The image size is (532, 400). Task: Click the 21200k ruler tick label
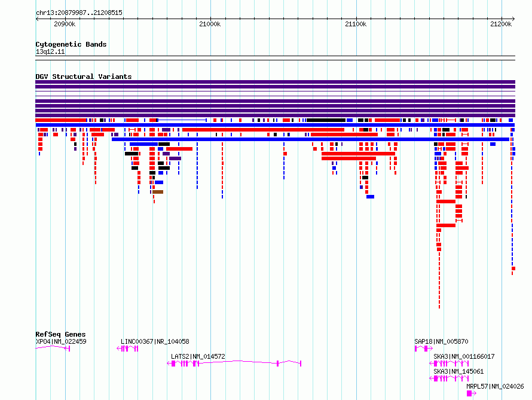point(501,24)
